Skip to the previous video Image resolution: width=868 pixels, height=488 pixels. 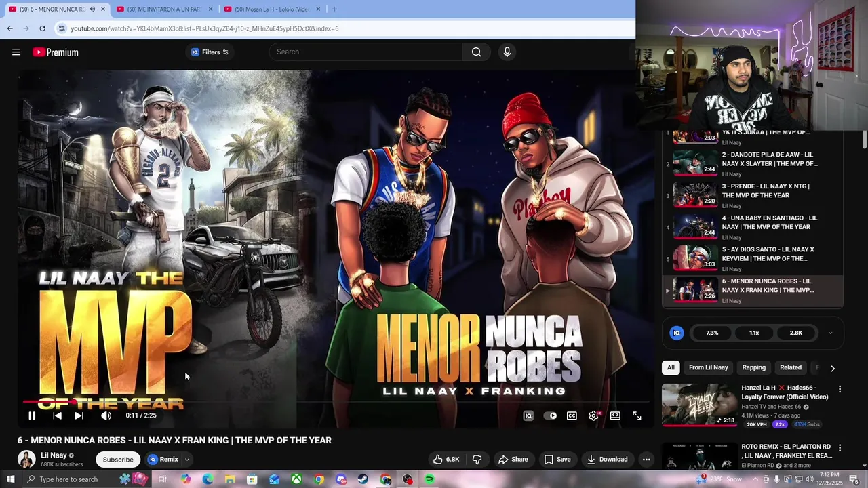point(57,415)
